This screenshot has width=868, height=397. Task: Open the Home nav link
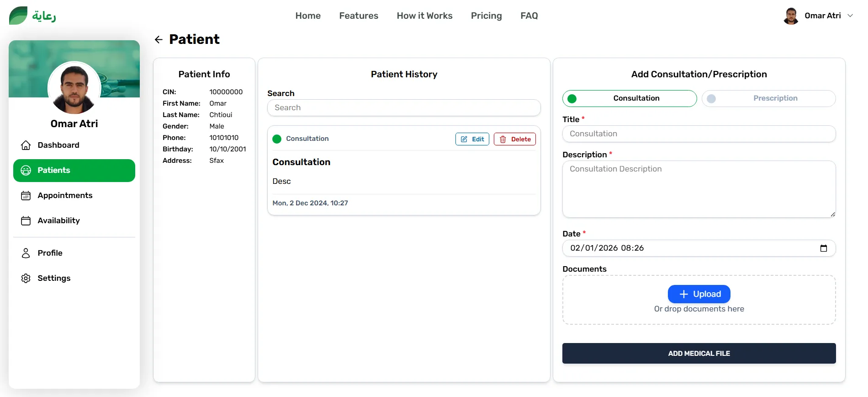(x=308, y=16)
